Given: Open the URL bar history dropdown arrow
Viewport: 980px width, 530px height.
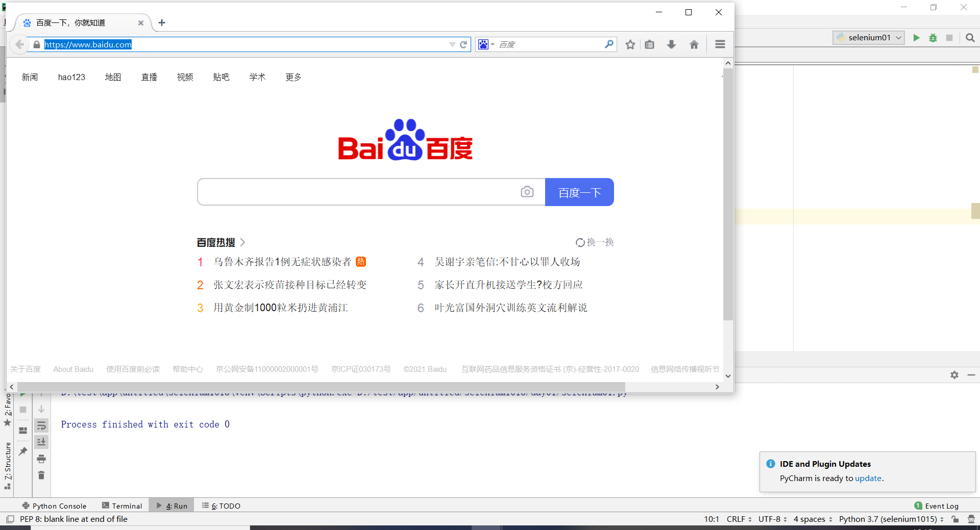Looking at the screenshot, I should [x=452, y=44].
